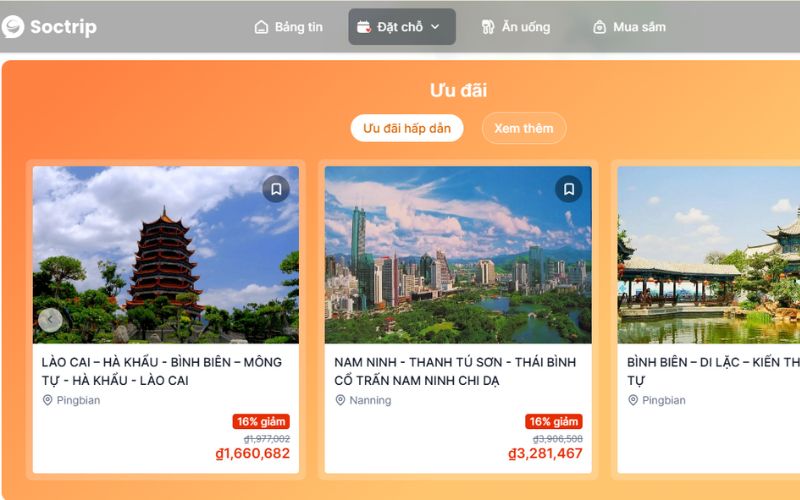Click the Ăn uống fork icon
The image size is (800, 500).
coord(488,27)
